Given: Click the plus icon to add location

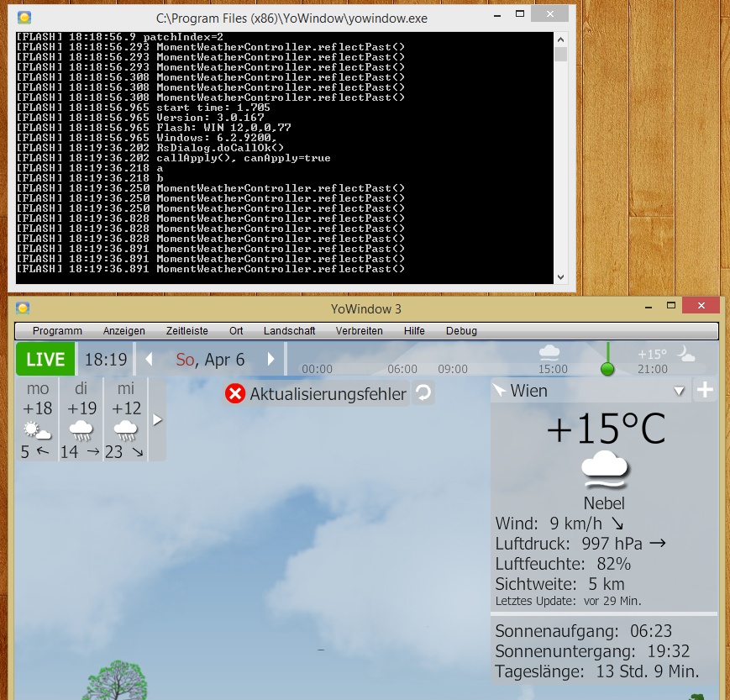Looking at the screenshot, I should tap(705, 390).
